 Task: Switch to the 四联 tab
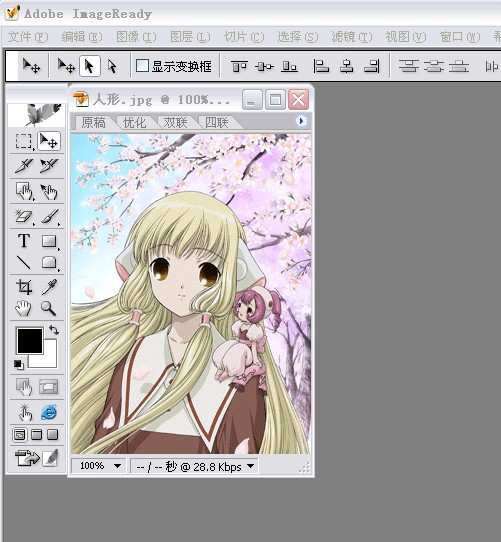click(x=216, y=122)
